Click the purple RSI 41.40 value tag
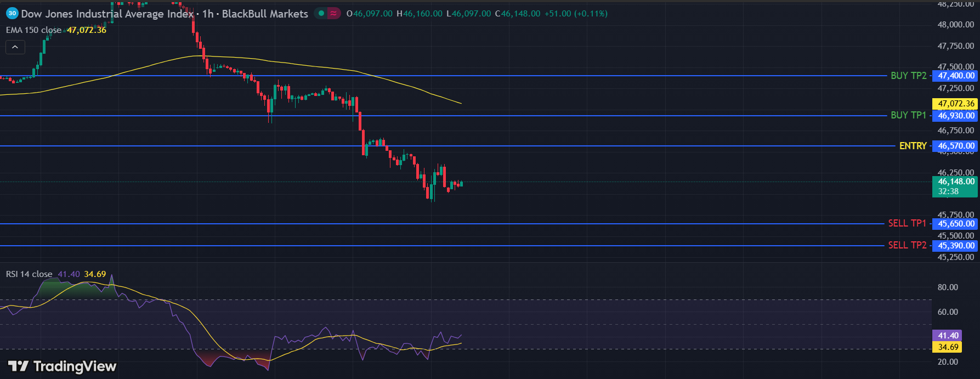Image resolution: width=980 pixels, height=379 pixels. tap(948, 336)
